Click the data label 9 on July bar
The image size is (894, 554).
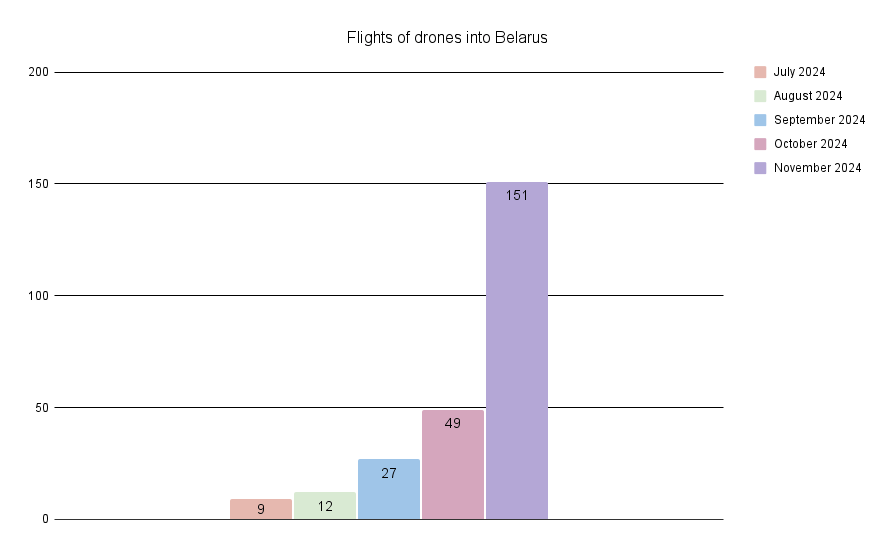click(261, 509)
